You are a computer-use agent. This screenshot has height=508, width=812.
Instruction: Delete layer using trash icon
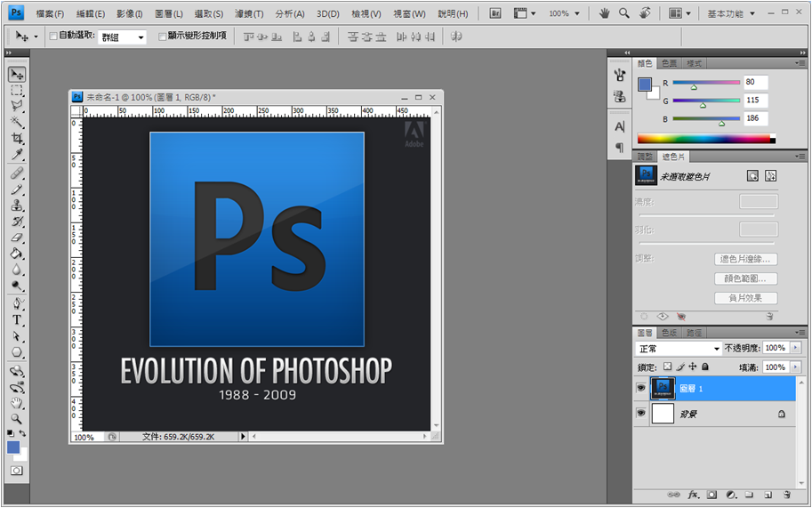point(787,495)
